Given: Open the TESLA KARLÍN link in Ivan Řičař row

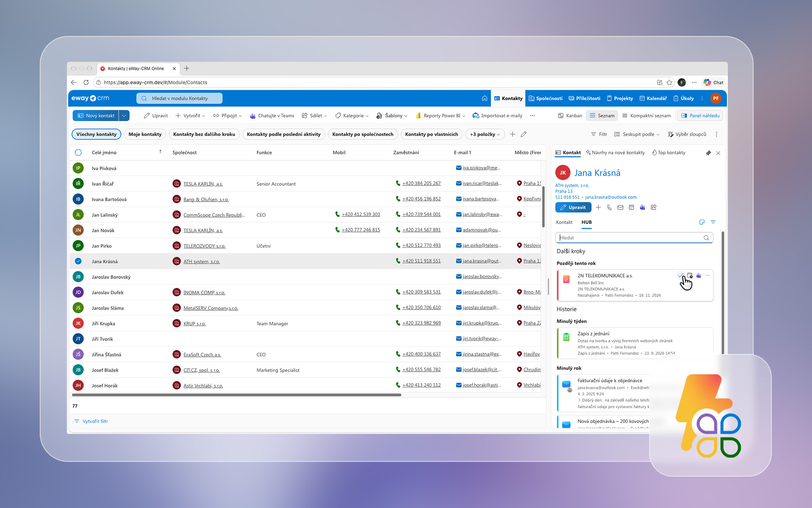Looking at the screenshot, I should (203, 184).
